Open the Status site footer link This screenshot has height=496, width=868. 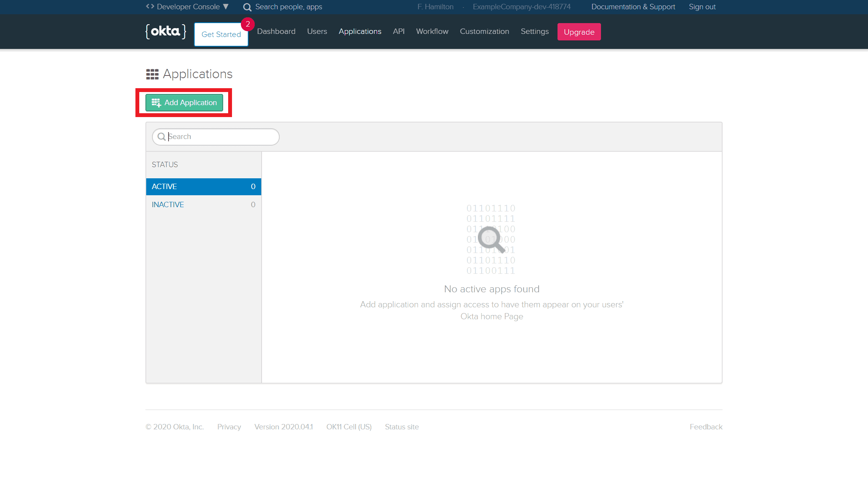tap(402, 427)
